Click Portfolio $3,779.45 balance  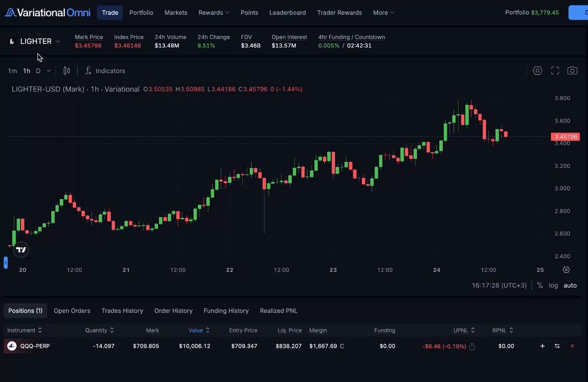pos(532,13)
